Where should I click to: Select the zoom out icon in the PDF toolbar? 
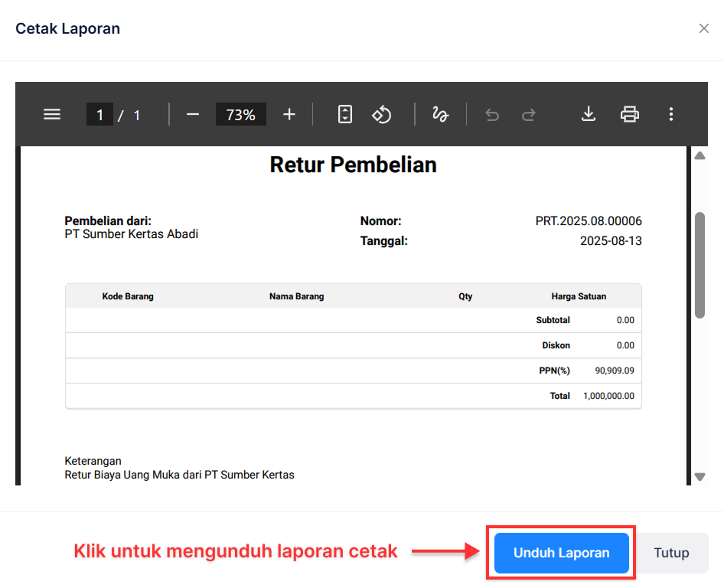[192, 114]
